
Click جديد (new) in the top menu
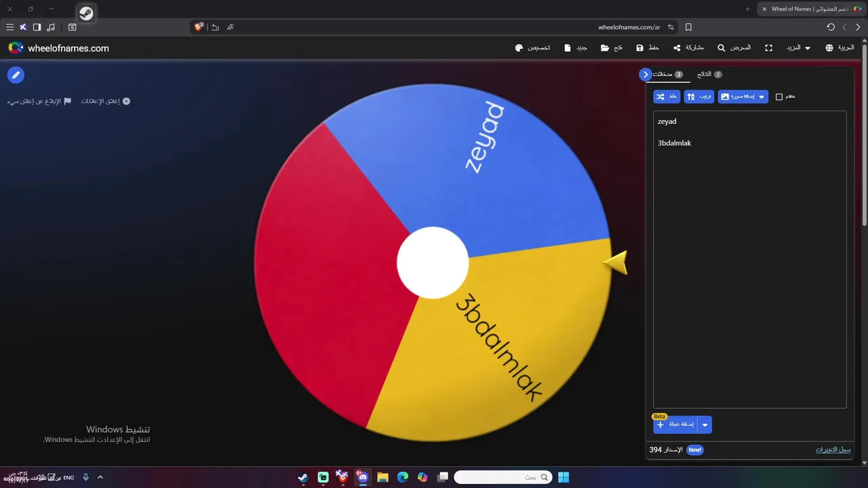click(576, 48)
